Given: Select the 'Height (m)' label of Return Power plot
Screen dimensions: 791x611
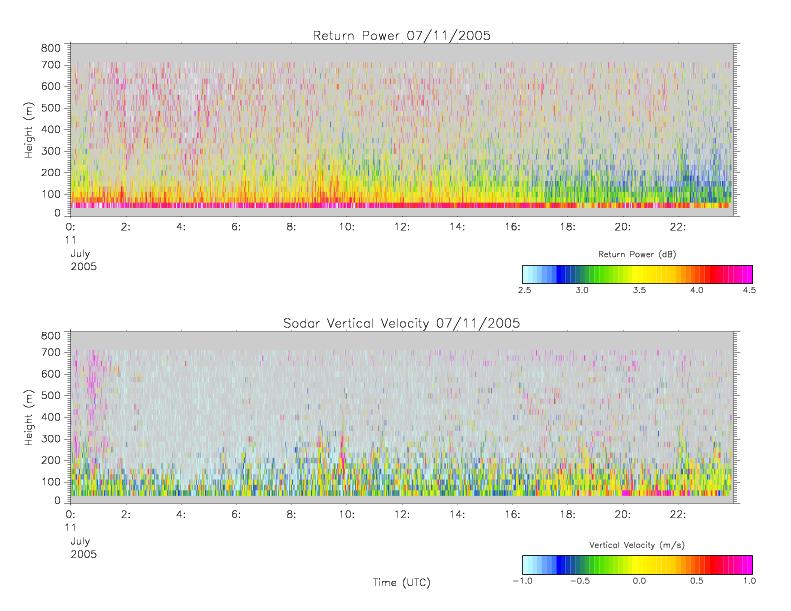Looking at the screenshot, I should (x=28, y=130).
